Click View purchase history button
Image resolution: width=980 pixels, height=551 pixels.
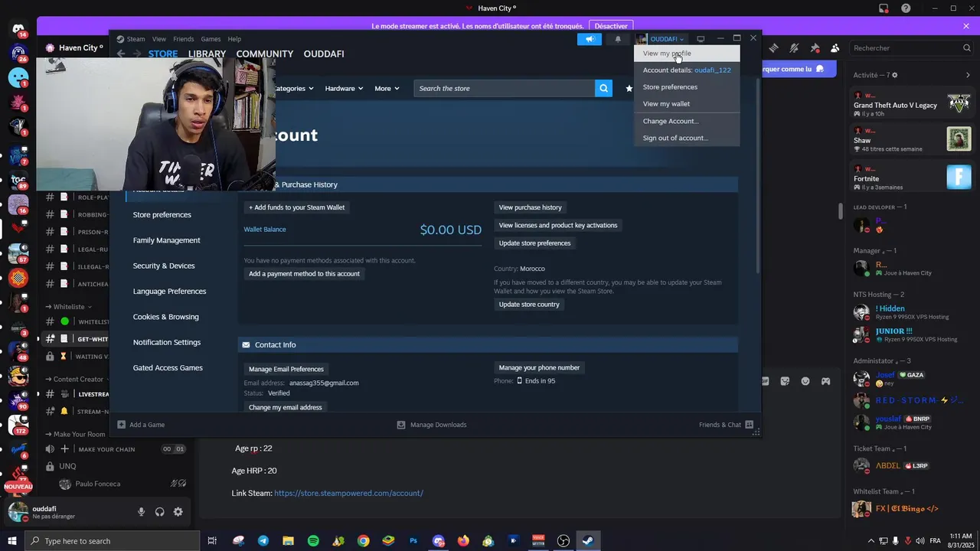point(530,207)
